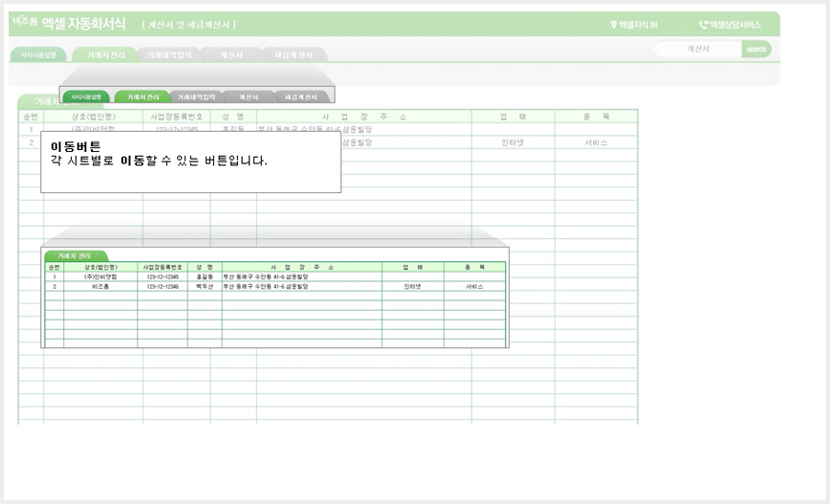This screenshot has width=830, height=504.
Task: Select 123-12-12345 cell in the magnified table
Action: (x=163, y=277)
